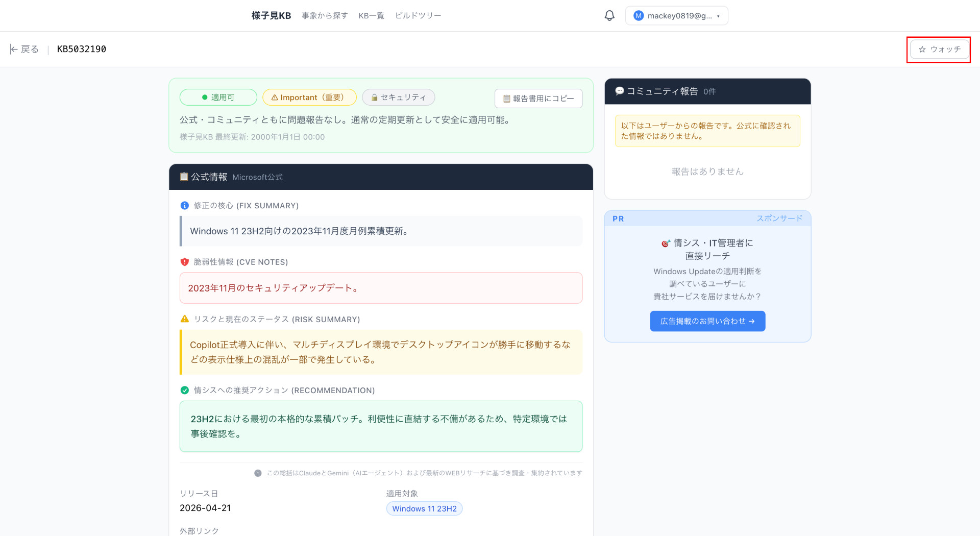Click the blue info icon beside 修正の核心

point(185,206)
